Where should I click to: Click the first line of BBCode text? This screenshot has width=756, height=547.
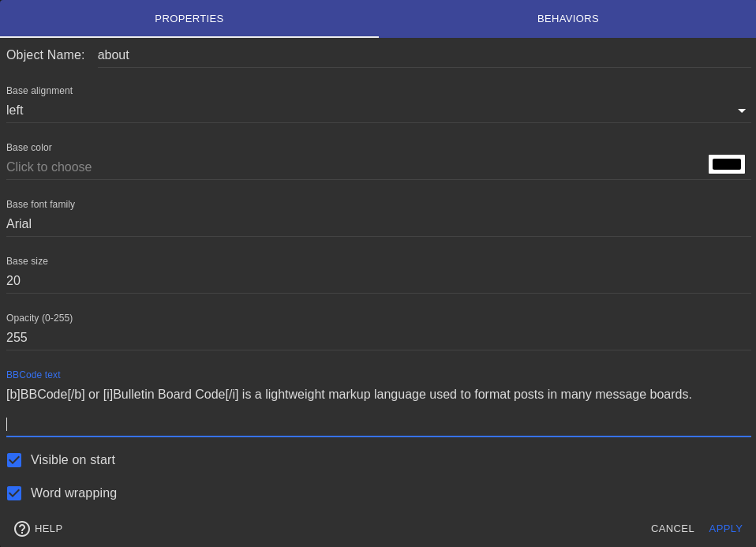pyautogui.click(x=349, y=395)
